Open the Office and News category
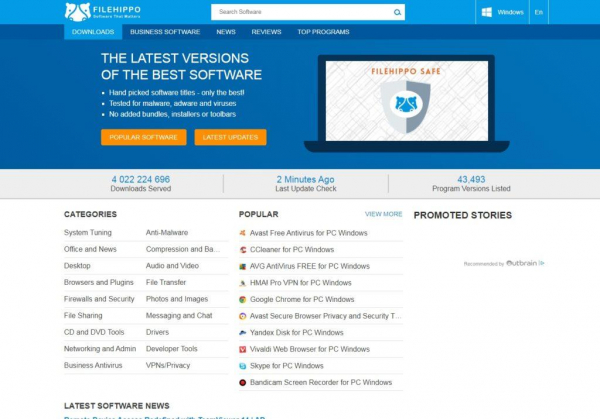Viewport: 600px width, 419px height. coord(90,249)
